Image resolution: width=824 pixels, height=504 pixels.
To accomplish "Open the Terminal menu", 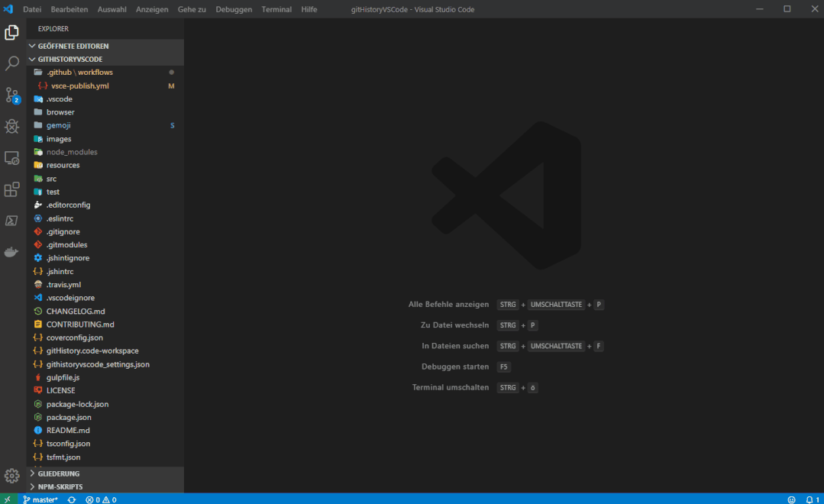I will coord(276,9).
